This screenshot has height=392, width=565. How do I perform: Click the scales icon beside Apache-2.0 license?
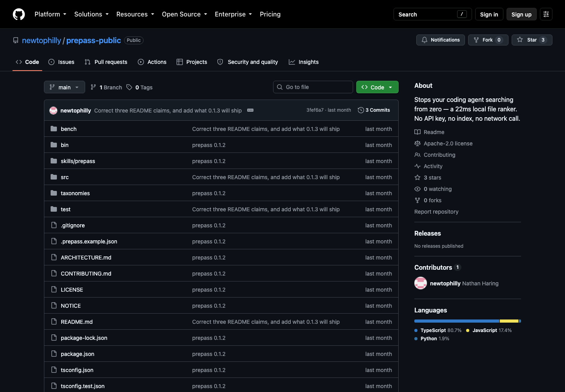[417, 143]
